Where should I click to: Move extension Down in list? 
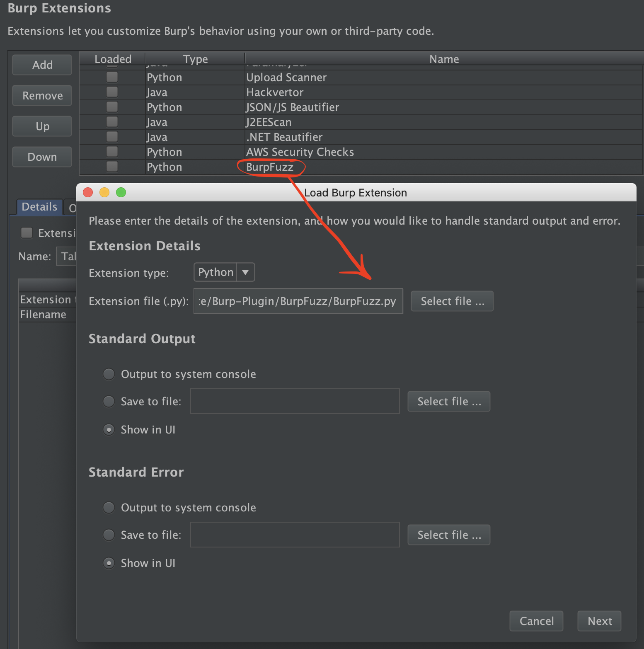42,157
